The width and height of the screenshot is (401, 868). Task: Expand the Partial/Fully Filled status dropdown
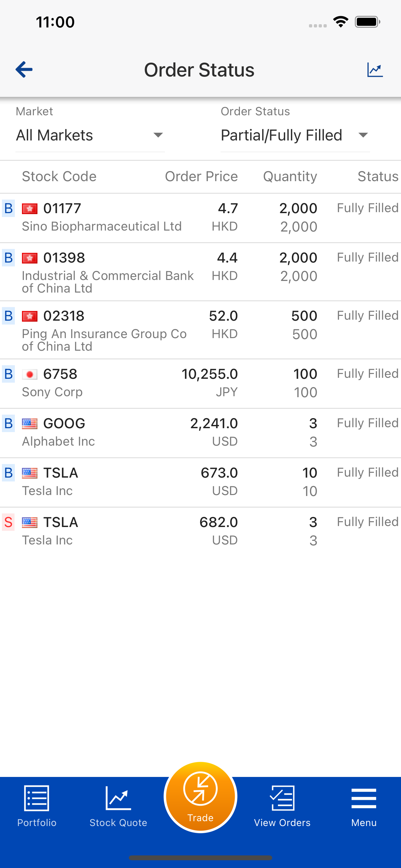point(295,135)
